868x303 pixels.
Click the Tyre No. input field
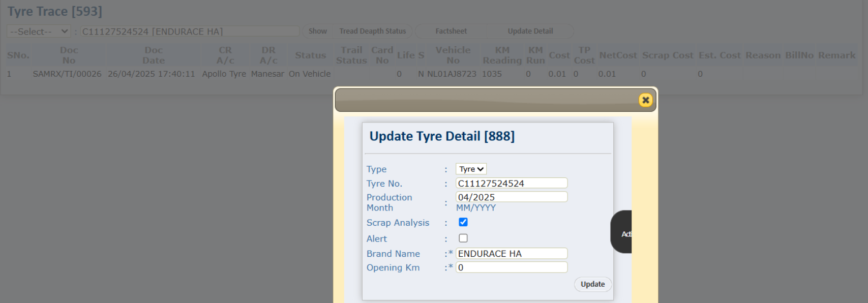pyautogui.click(x=511, y=183)
